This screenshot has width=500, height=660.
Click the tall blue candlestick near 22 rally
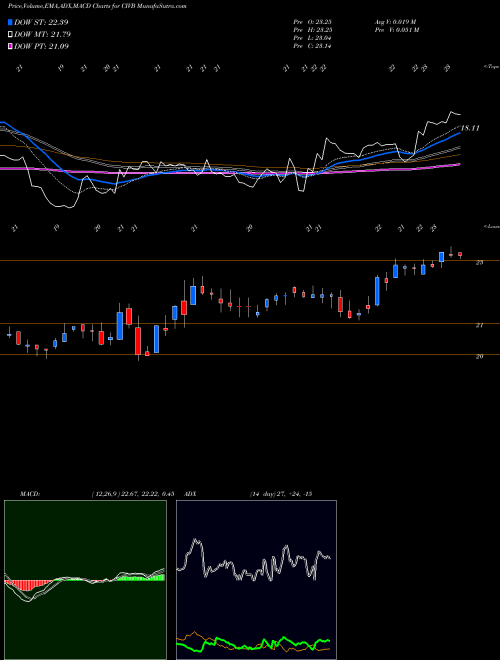click(378, 291)
